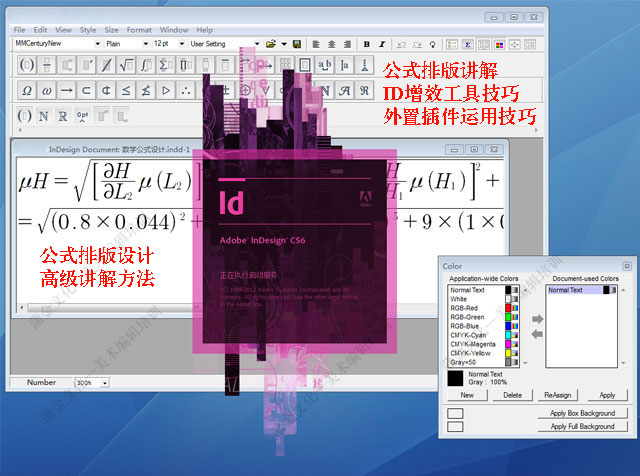Align equation left

[x=316, y=44]
